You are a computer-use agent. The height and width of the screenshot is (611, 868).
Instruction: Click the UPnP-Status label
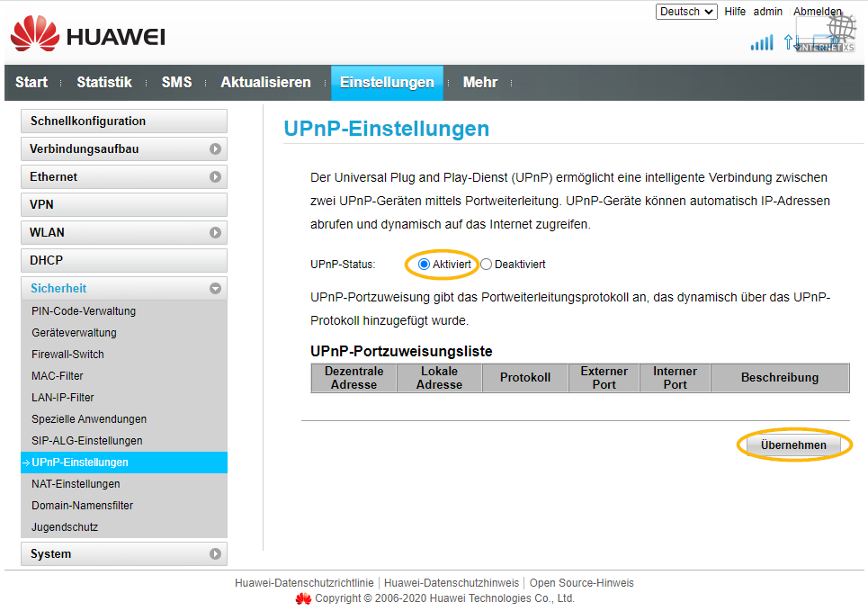click(343, 265)
